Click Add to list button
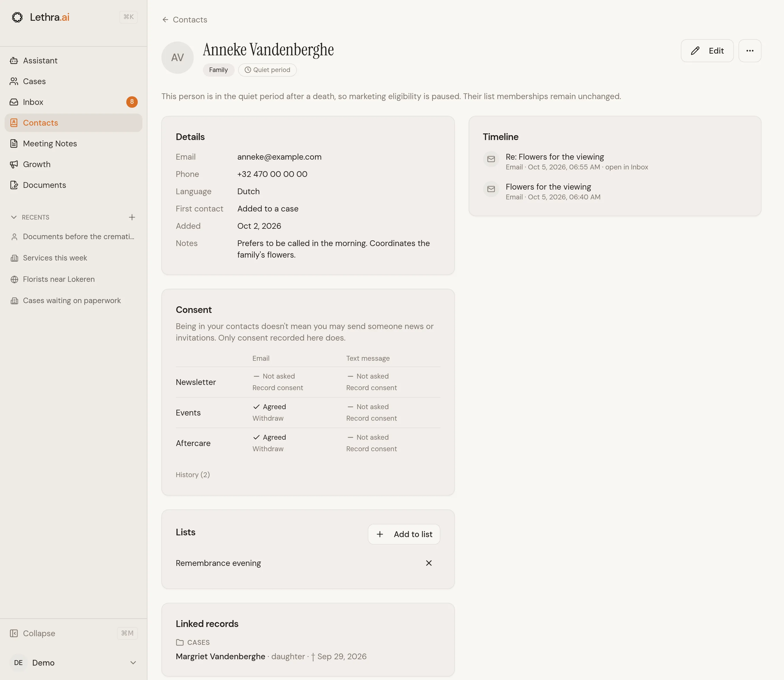This screenshot has height=680, width=784. tap(404, 534)
